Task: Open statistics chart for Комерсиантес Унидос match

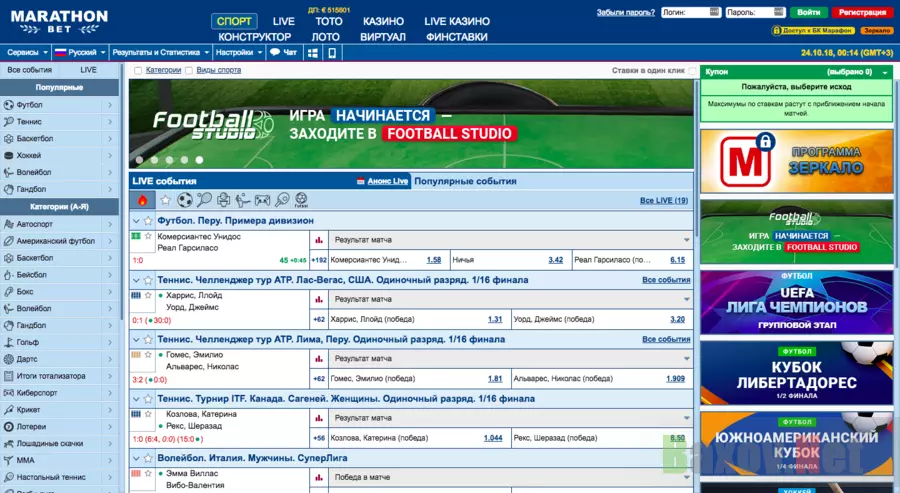Action: [319, 240]
